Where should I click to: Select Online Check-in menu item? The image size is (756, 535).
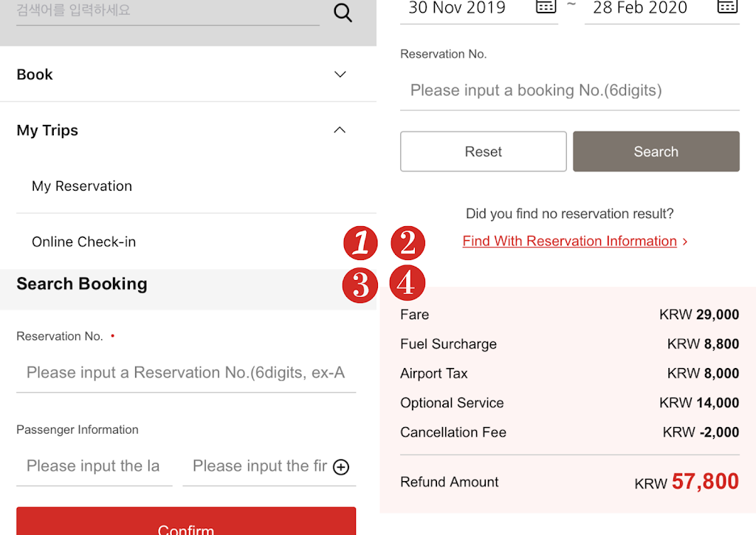click(x=84, y=242)
